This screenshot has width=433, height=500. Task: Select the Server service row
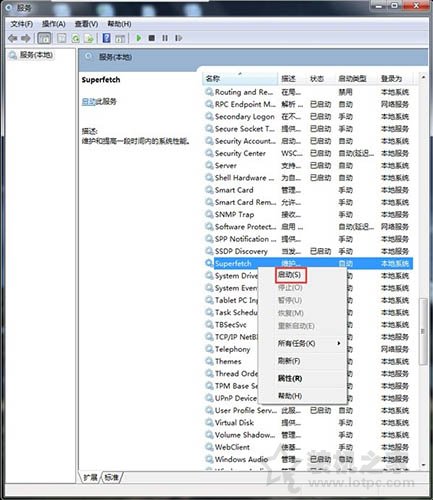coord(308,166)
